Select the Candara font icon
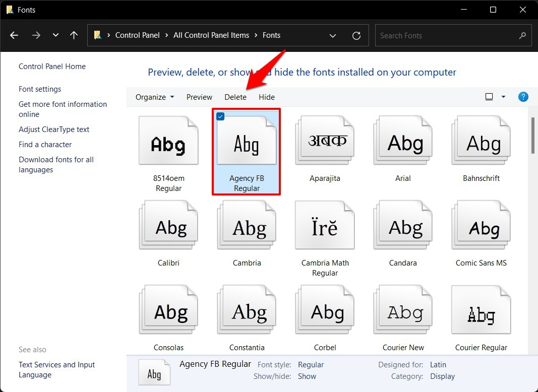This screenshot has height=392, width=538. click(403, 225)
